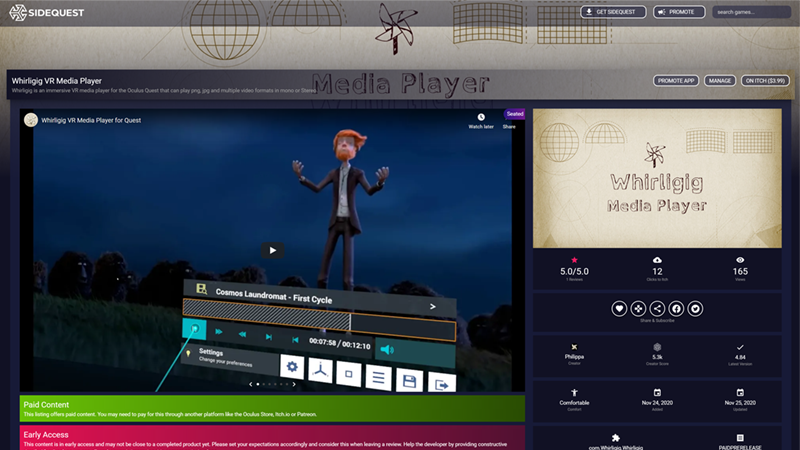Share on Facebook icon

point(676,308)
